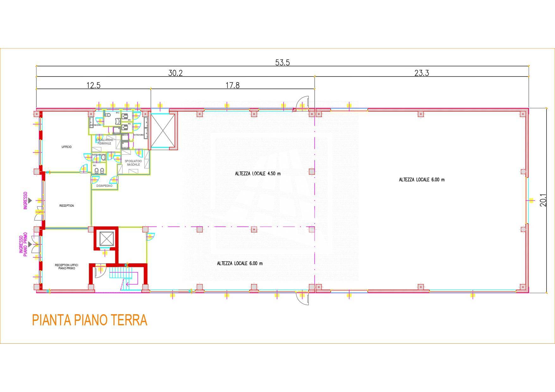The image size is (555, 392).
Task: Select the 17.8 dimension label
Action: 232,85
